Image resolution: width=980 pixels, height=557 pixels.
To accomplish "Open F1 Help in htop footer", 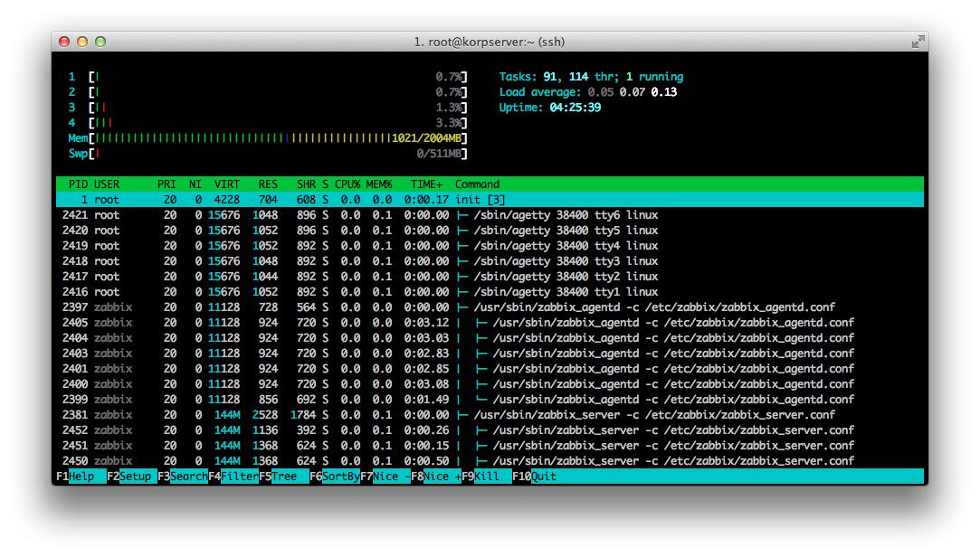I will tap(81, 477).
